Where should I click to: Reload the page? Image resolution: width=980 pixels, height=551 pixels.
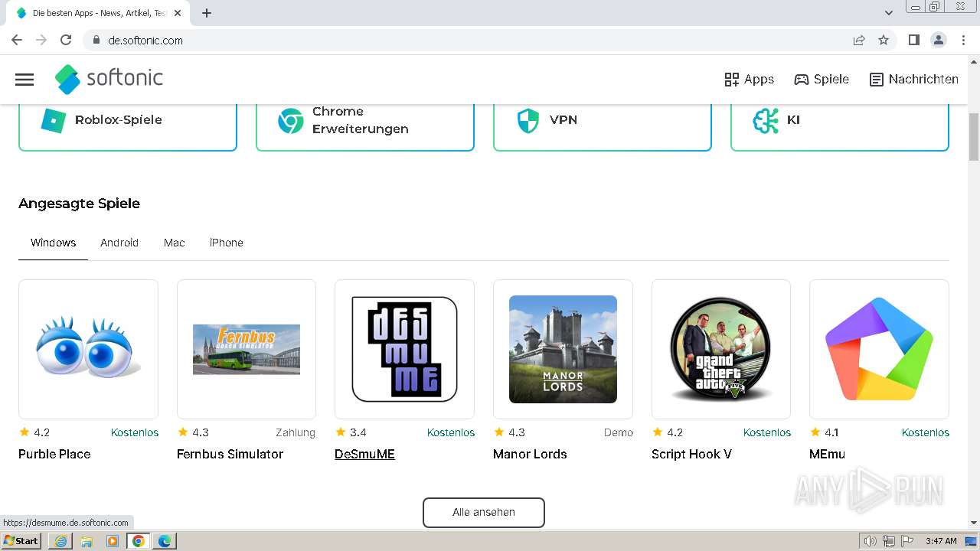(x=66, y=40)
